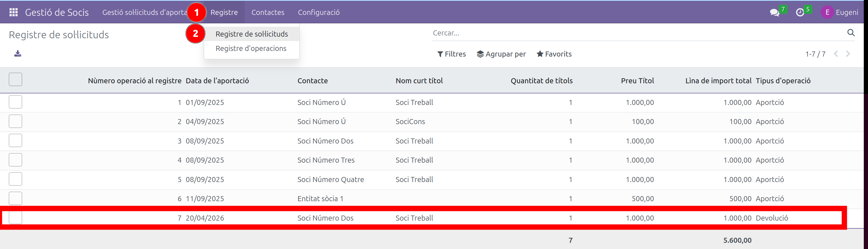Click SociCons title cell
The image size is (868, 249).
pos(410,122)
